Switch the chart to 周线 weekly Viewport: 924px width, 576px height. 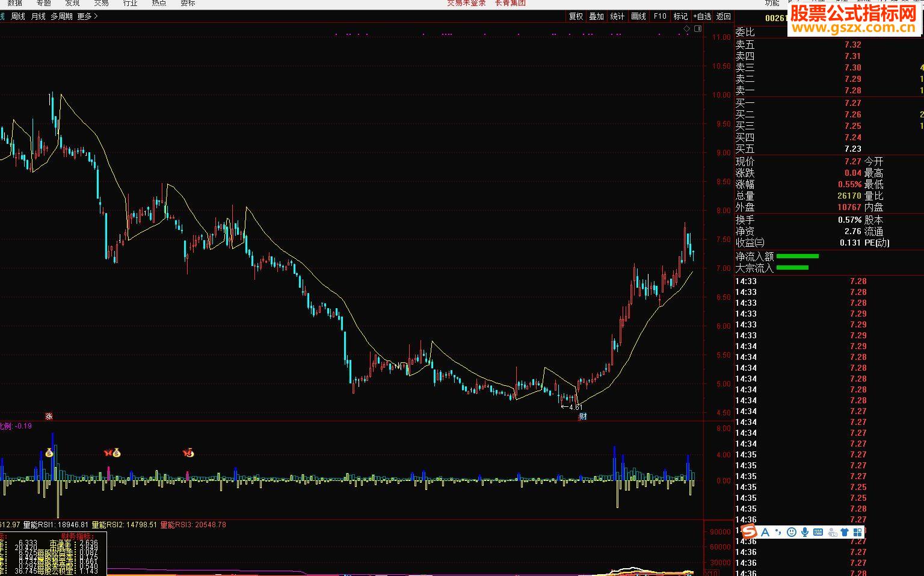[x=18, y=16]
